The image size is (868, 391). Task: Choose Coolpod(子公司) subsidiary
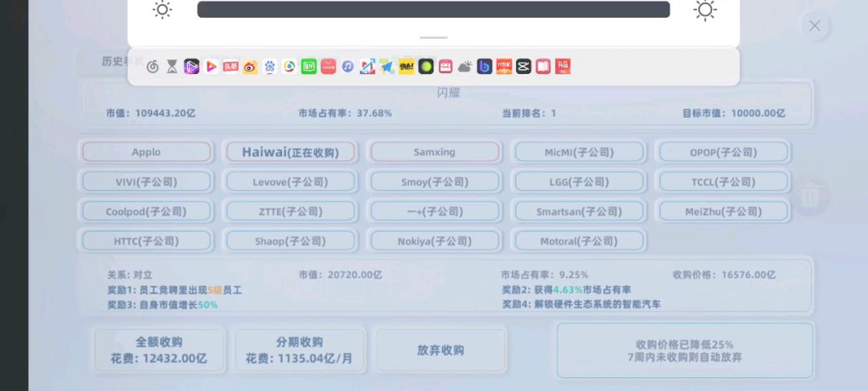click(x=146, y=212)
